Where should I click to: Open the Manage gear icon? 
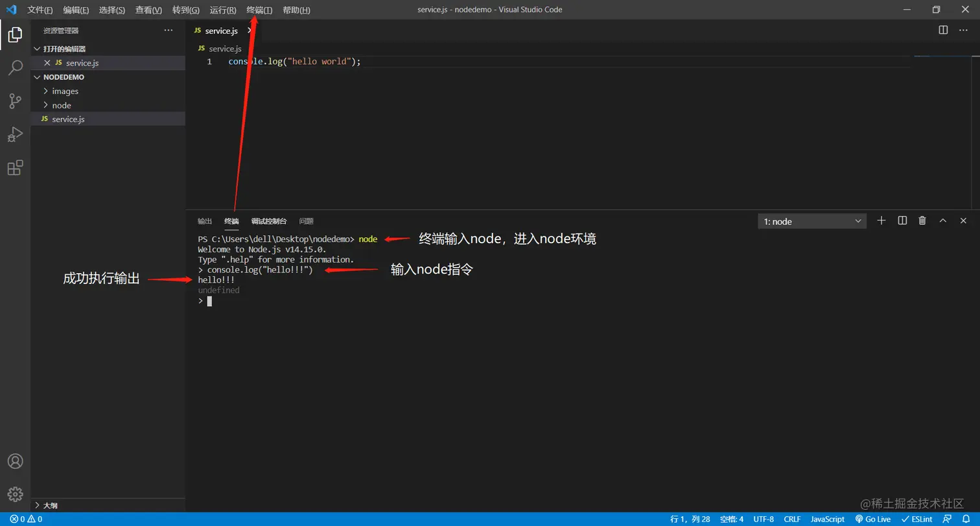15,494
